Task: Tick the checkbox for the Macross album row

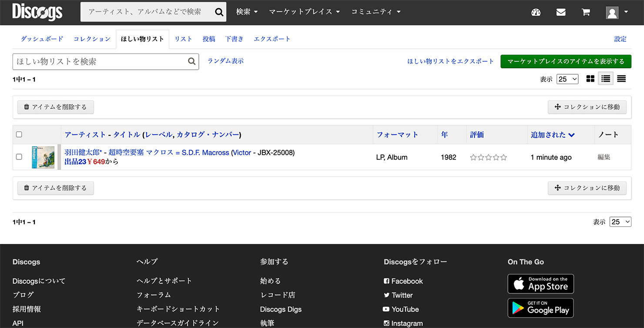Action: point(19,157)
